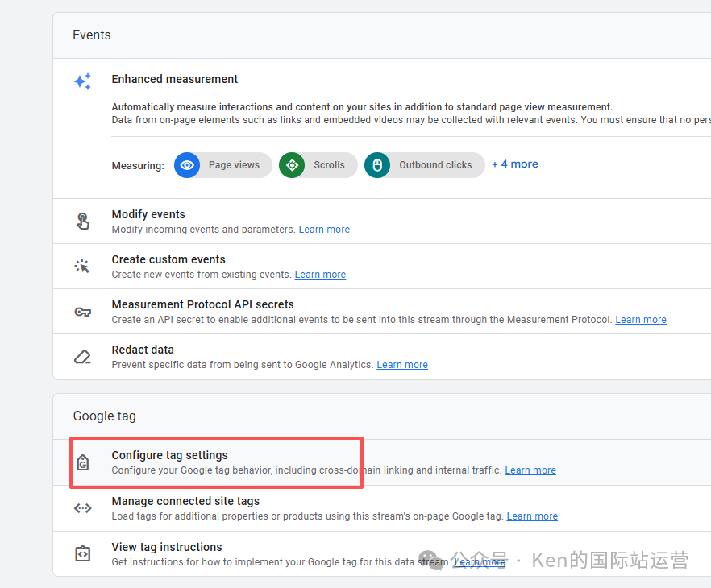This screenshot has height=588, width=711.
Task: Open Create custom events
Action: click(382, 267)
